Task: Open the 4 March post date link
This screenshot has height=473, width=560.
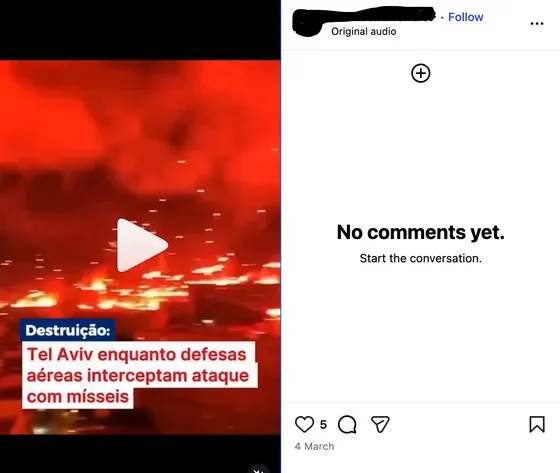Action: click(x=314, y=446)
